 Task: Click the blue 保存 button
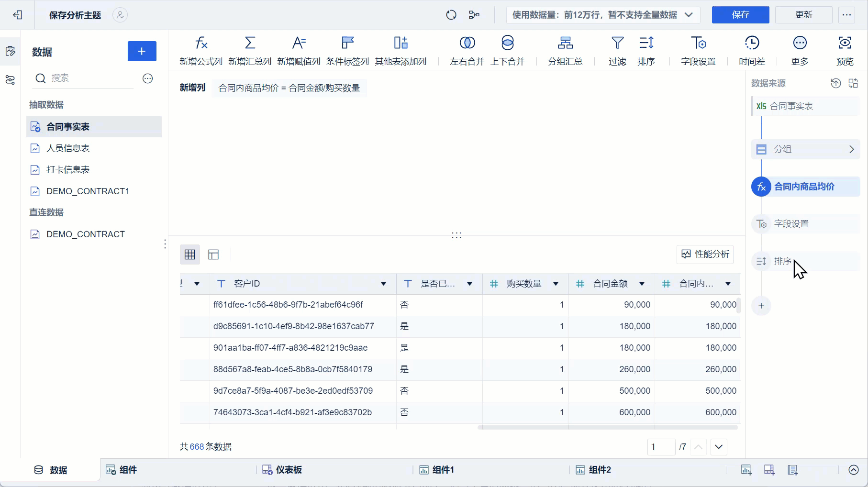[740, 15]
